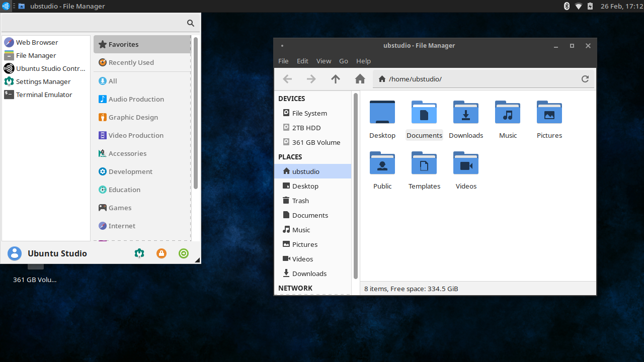Image resolution: width=644 pixels, height=362 pixels.
Task: Open the File menu
Action: coord(283,61)
